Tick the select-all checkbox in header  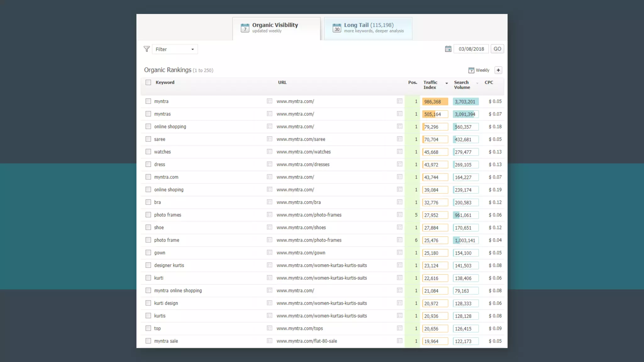tap(148, 82)
